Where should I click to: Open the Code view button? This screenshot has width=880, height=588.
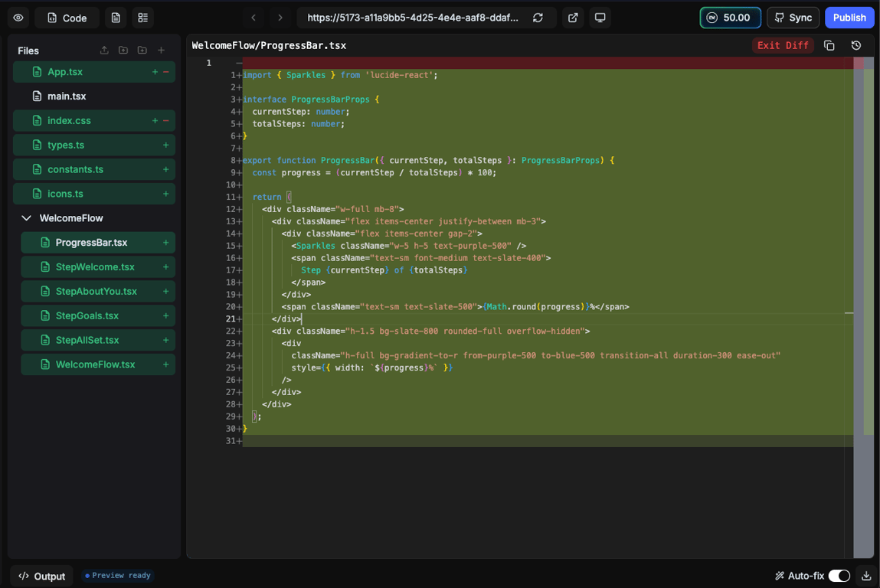67,18
